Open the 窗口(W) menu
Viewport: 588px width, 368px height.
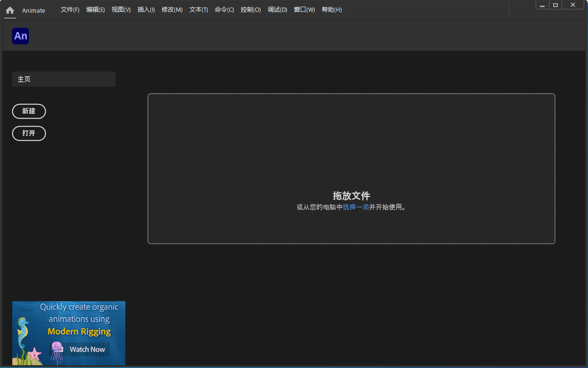point(304,9)
